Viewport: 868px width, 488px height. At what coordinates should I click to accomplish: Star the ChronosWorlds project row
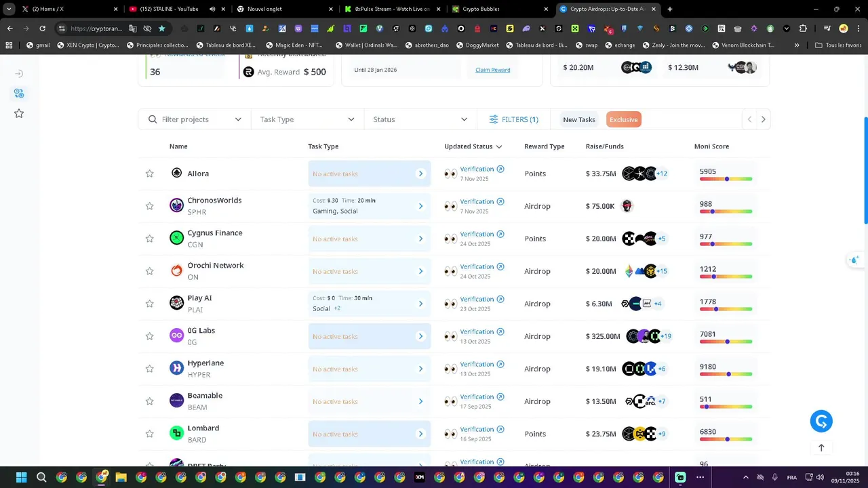pyautogui.click(x=150, y=206)
